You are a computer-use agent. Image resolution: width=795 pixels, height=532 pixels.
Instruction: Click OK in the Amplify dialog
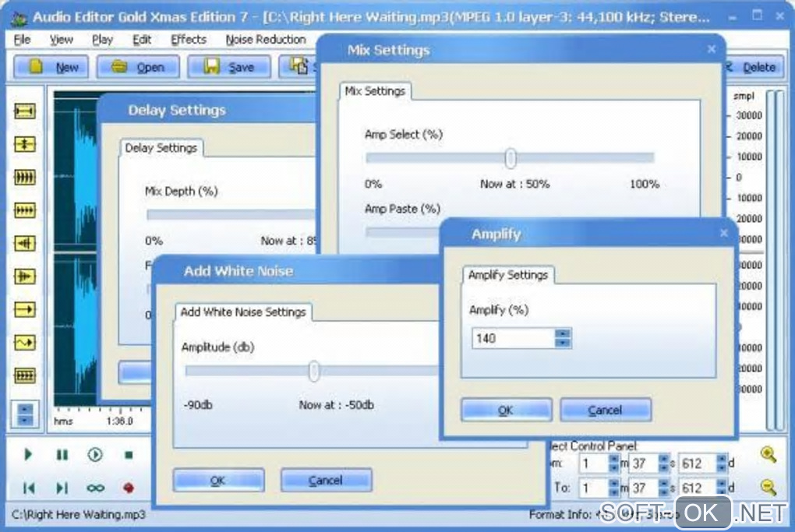click(x=506, y=410)
